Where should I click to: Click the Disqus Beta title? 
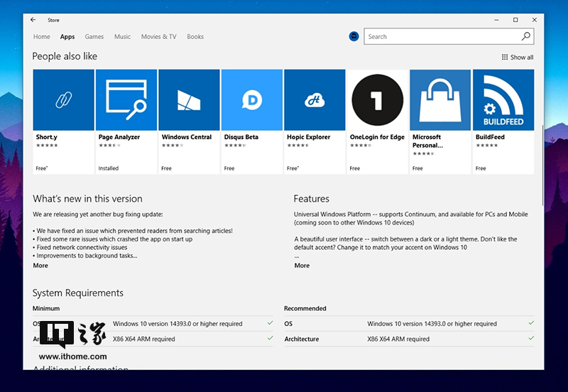241,137
